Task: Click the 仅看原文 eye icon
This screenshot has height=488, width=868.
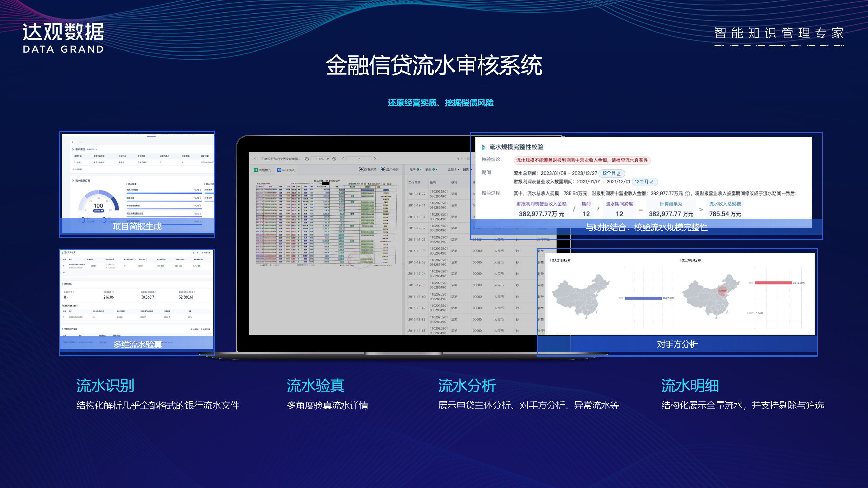Action: 361,169
